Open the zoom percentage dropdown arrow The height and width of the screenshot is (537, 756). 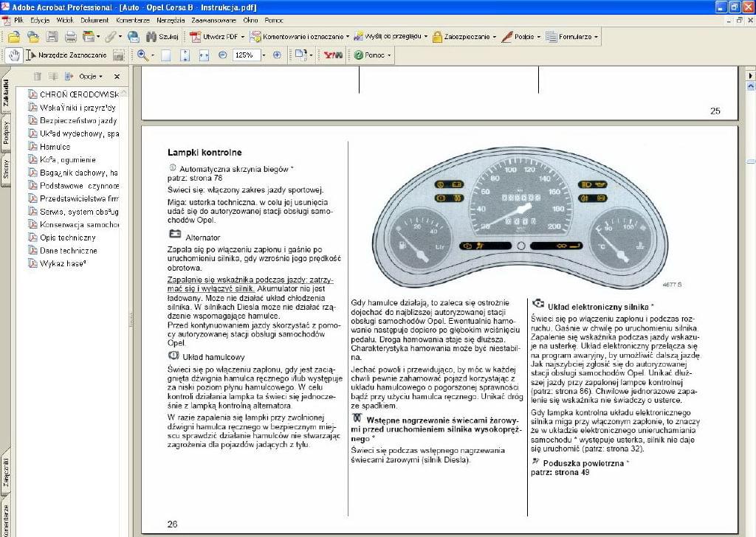coord(264,55)
